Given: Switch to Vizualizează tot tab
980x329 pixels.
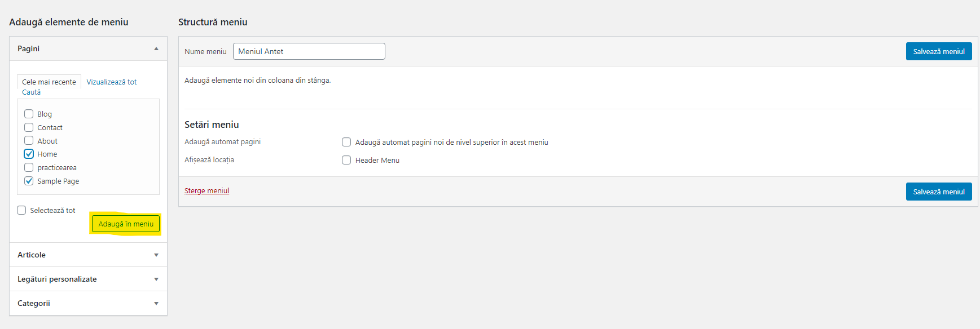Looking at the screenshot, I should tap(112, 82).
